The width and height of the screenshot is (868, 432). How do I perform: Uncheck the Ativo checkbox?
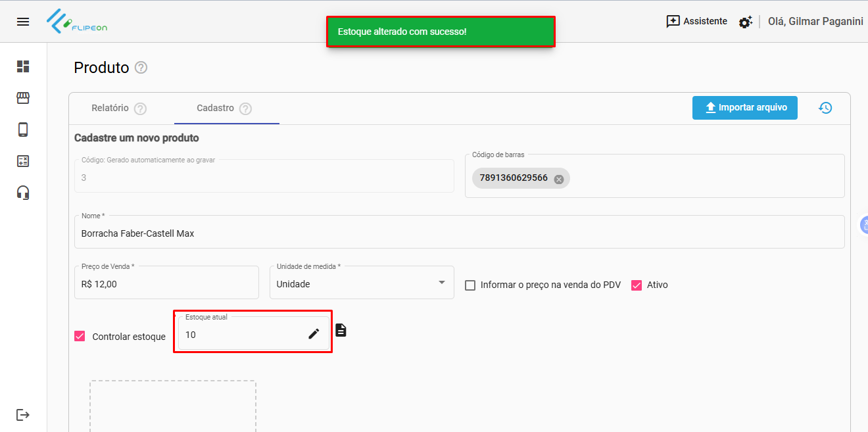click(x=636, y=285)
